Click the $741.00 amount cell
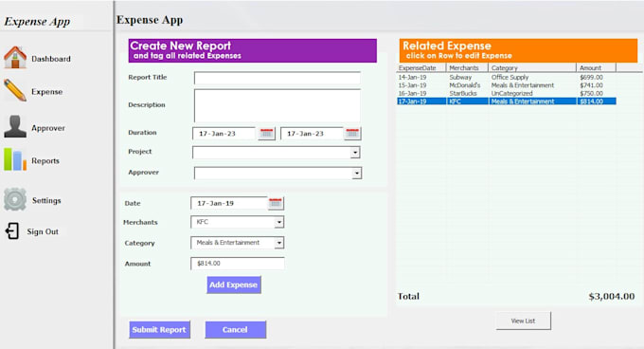 [x=591, y=85]
